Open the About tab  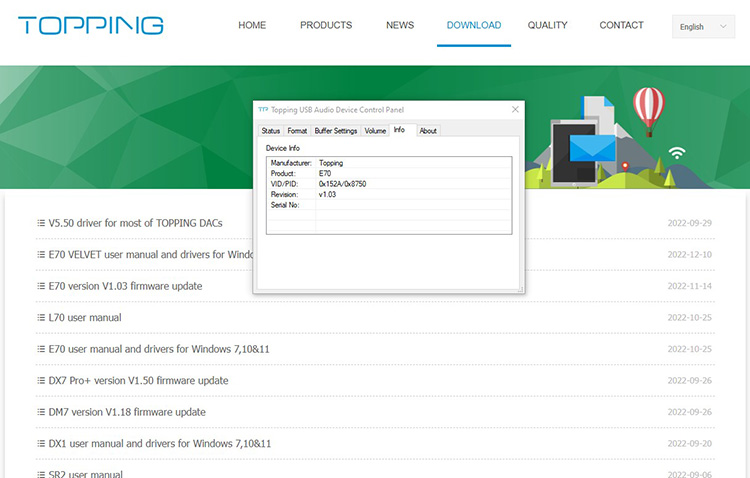click(x=428, y=131)
